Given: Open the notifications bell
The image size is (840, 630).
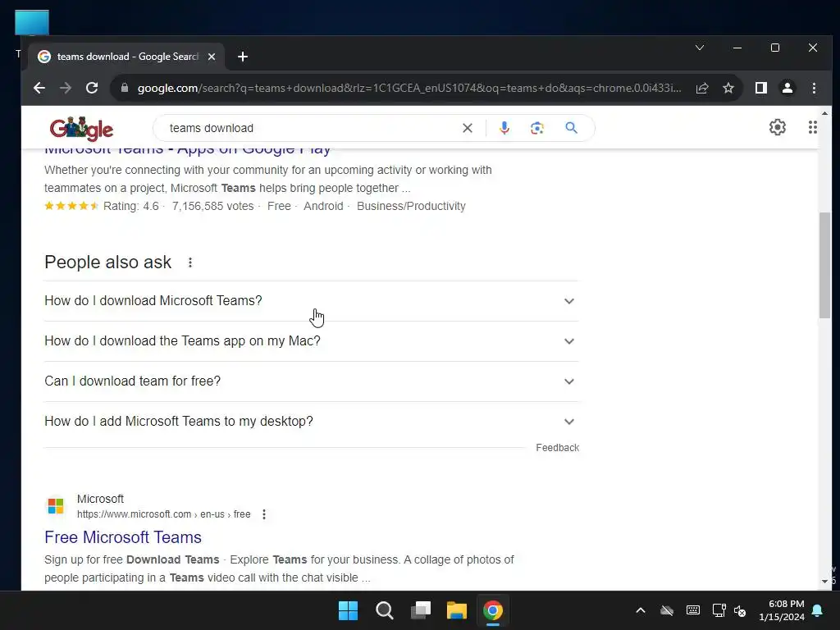Looking at the screenshot, I should [818, 610].
